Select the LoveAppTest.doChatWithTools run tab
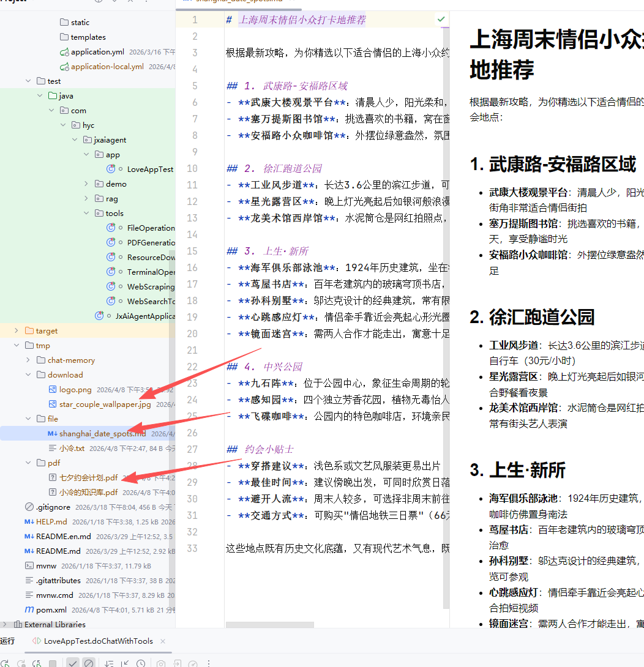Screen dimensions: 644x667 tap(99, 641)
